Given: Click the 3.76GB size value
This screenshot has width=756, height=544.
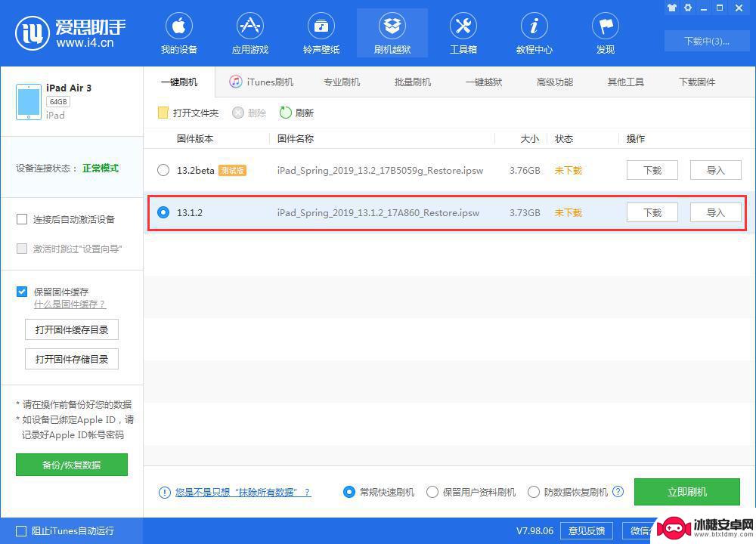Looking at the screenshot, I should point(525,171).
